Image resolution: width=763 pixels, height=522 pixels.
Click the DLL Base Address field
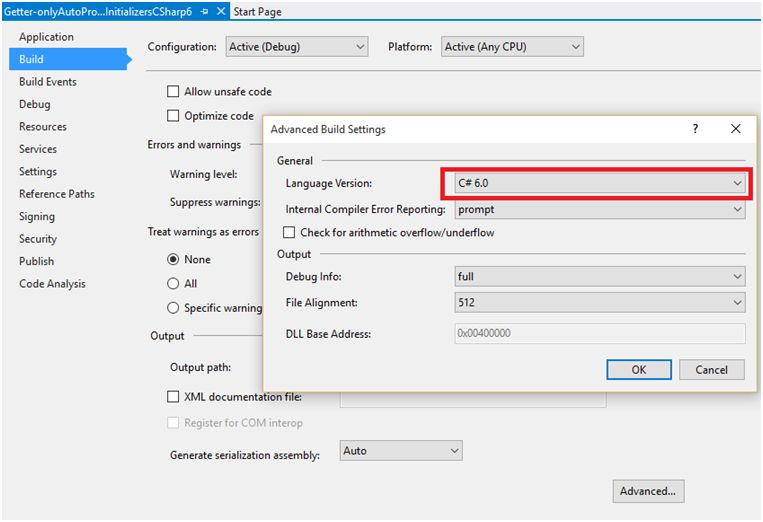[599, 334]
